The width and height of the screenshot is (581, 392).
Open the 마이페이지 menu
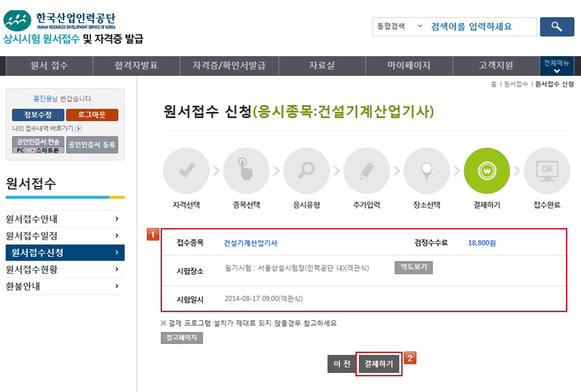click(x=409, y=66)
